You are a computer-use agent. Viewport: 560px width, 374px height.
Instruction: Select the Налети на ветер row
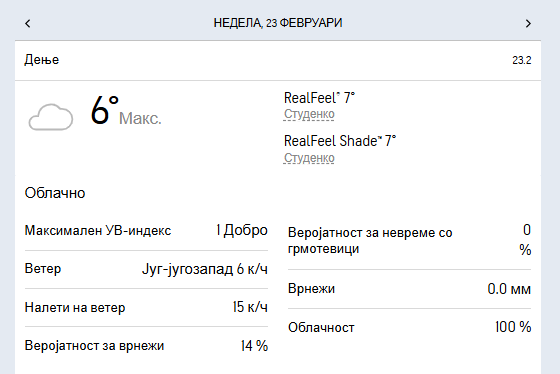coord(146,307)
